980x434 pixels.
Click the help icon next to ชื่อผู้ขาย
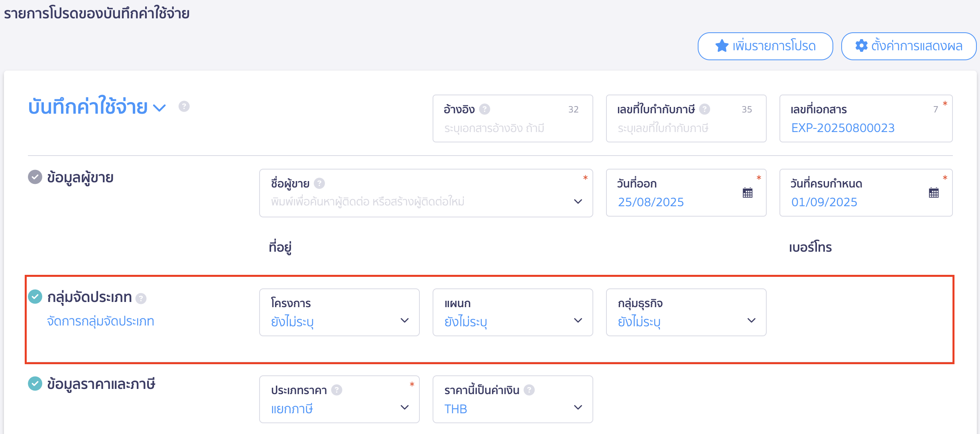[x=319, y=183]
